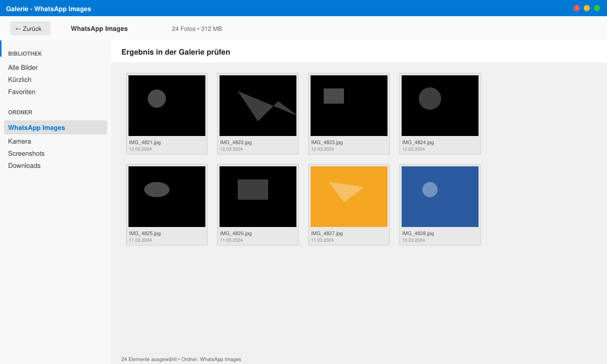Click the 'Ergebnis in der Galerie prüfen' heading
Screen dimensions: 607x364
tap(176, 52)
